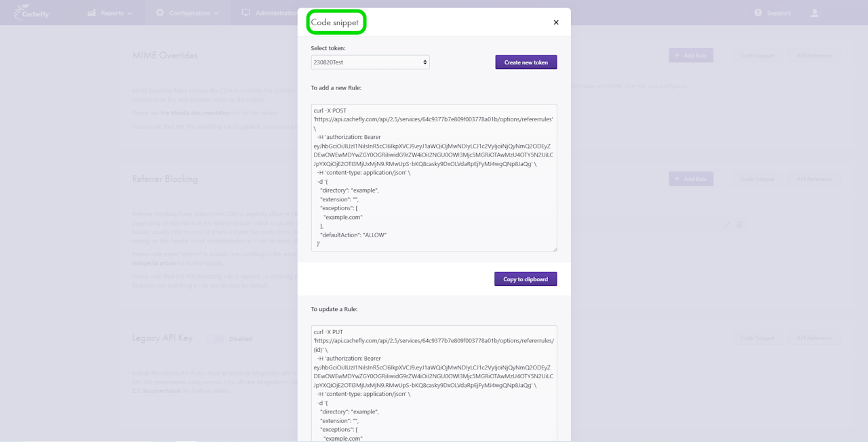Screen dimensions: 868x442
Task: Click inside the add new Rule code box
Action: tap(434, 178)
